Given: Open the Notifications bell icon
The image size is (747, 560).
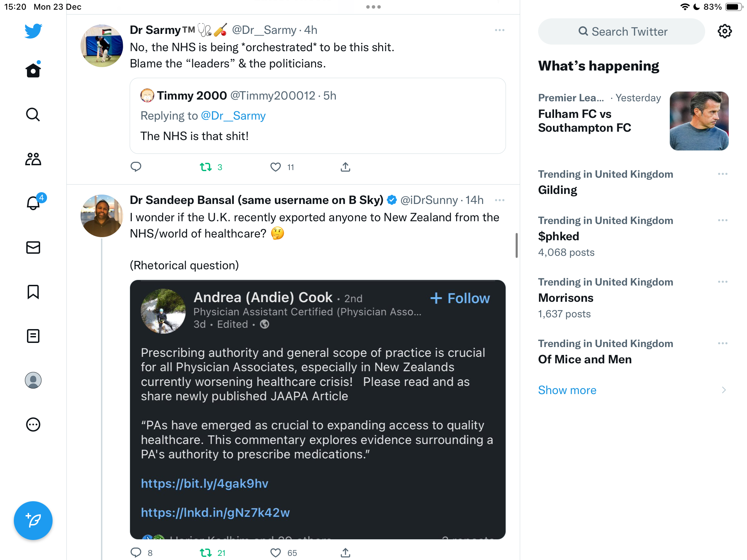Looking at the screenshot, I should click(x=34, y=202).
